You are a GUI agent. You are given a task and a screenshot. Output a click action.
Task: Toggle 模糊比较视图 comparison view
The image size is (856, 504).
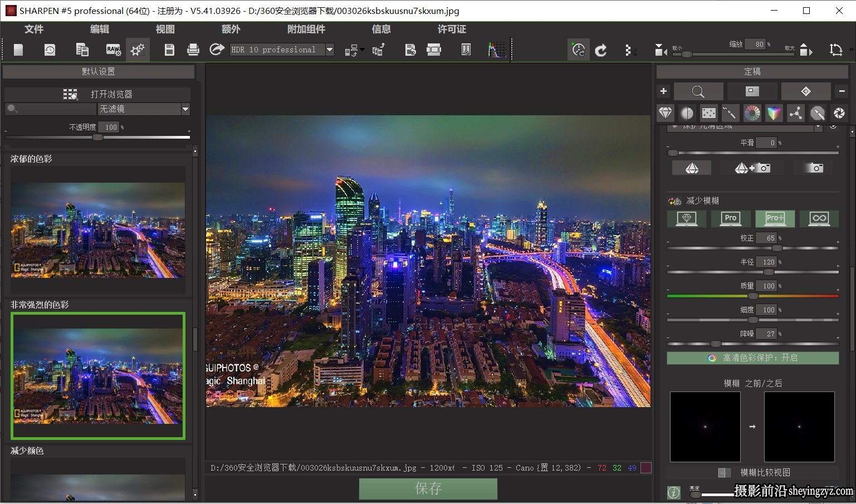pos(754,472)
